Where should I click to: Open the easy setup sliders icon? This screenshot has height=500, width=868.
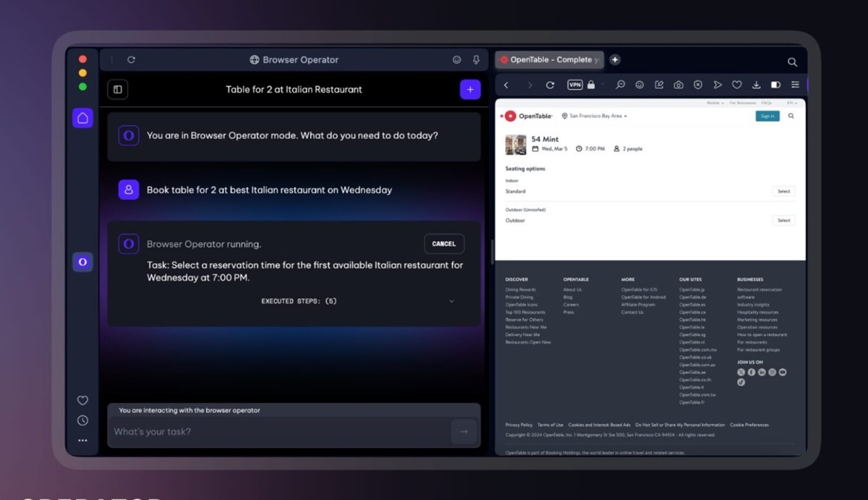coord(795,85)
